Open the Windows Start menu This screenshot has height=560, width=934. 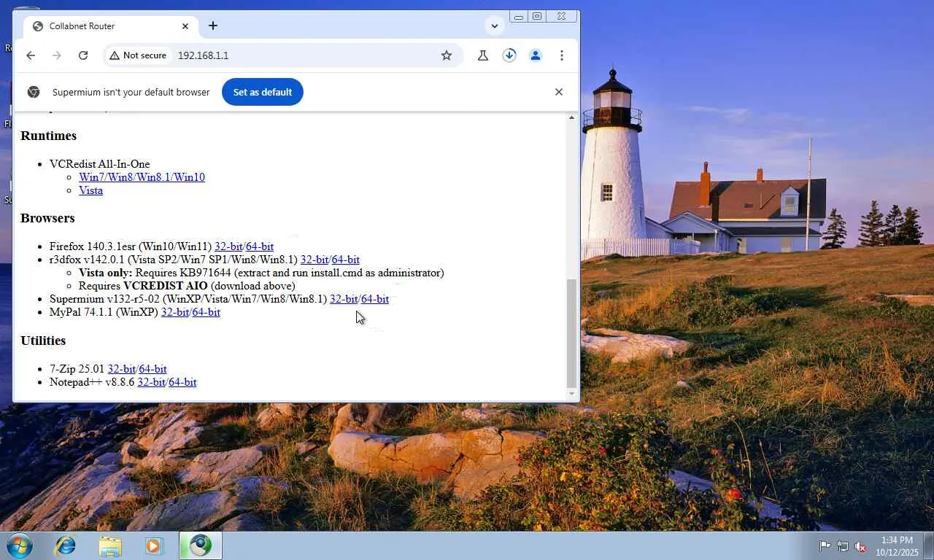point(20,545)
